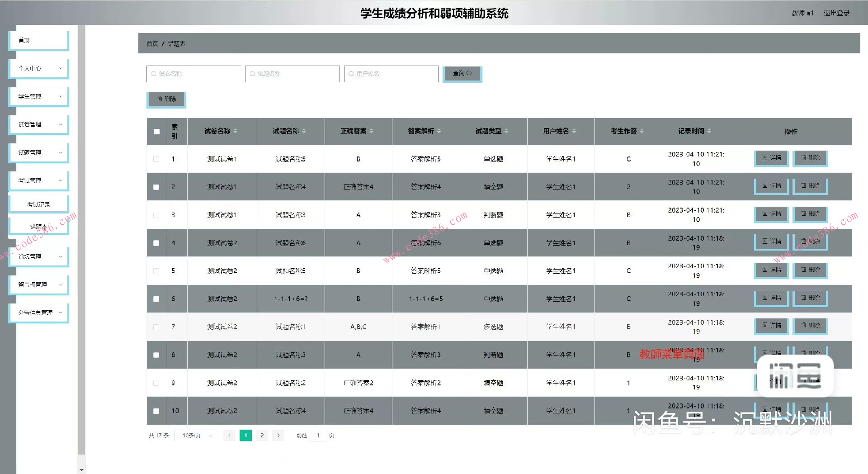This screenshot has width=868, height=474.
Task: Check the checkbox for row index 8
Action: (x=156, y=355)
